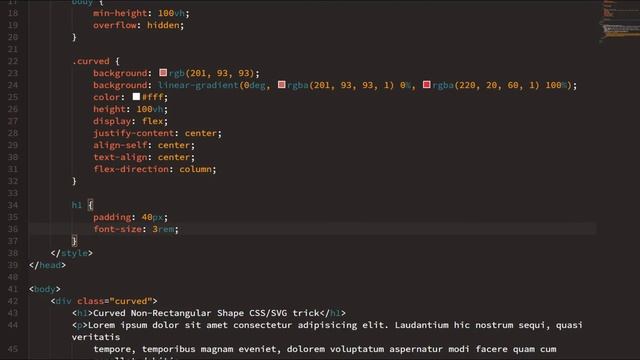Click 'text-align' property name

[120, 157]
